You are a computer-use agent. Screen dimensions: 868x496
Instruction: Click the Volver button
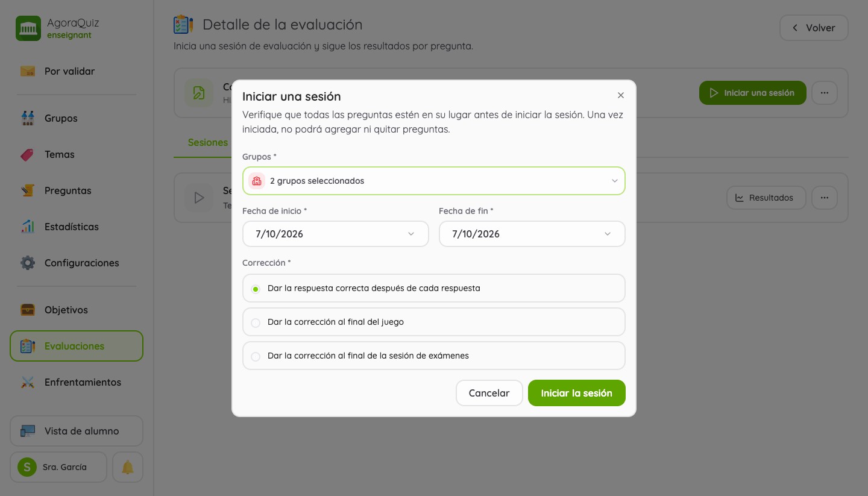tap(814, 28)
